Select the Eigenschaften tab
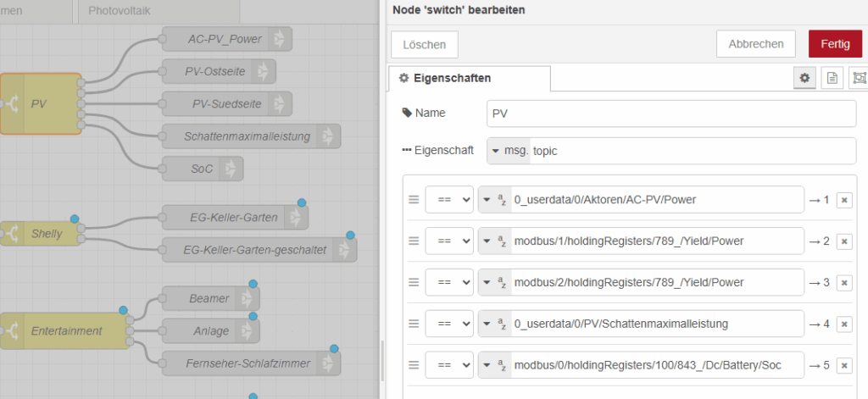The height and width of the screenshot is (399, 868). [x=470, y=78]
